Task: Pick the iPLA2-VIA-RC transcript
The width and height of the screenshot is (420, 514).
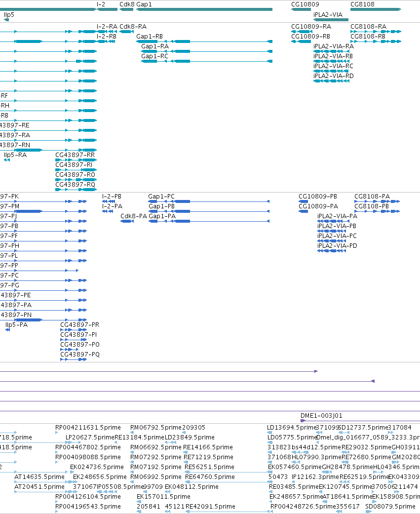Action: pos(334,66)
